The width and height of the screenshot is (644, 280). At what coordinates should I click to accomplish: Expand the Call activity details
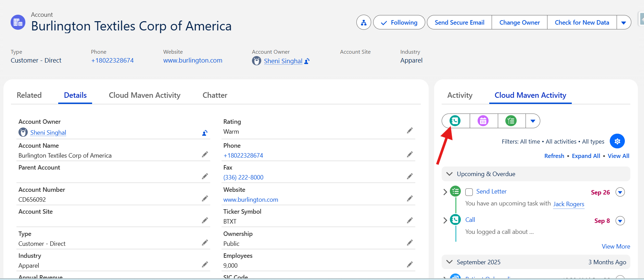pyautogui.click(x=445, y=221)
